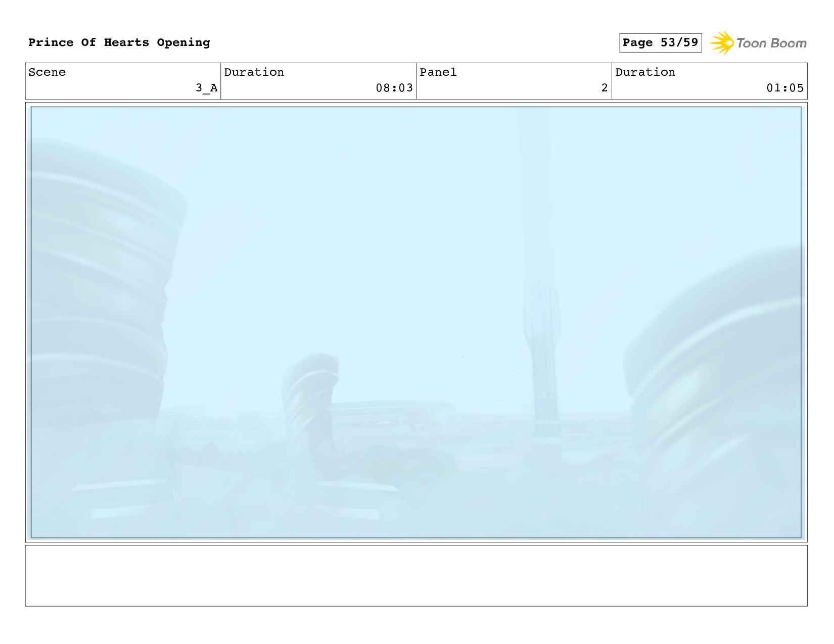Click the 'Scene' header label
The height and width of the screenshot is (644, 834).
[x=47, y=72]
